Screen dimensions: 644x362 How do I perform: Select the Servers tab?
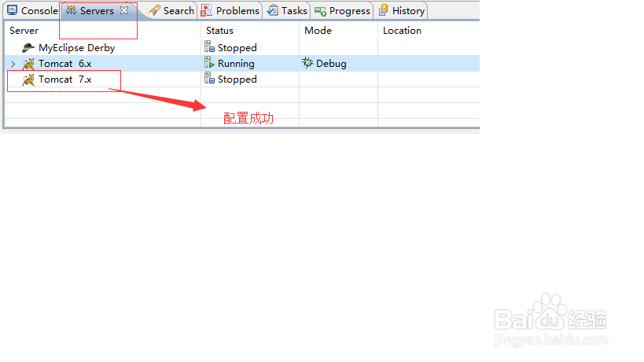tap(97, 11)
